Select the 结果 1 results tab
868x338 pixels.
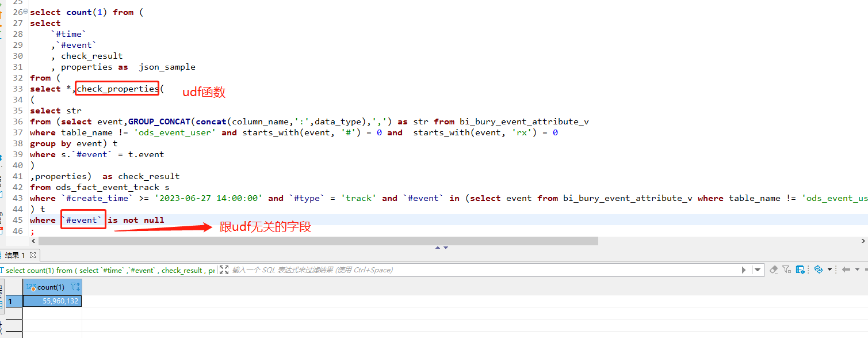pos(15,255)
